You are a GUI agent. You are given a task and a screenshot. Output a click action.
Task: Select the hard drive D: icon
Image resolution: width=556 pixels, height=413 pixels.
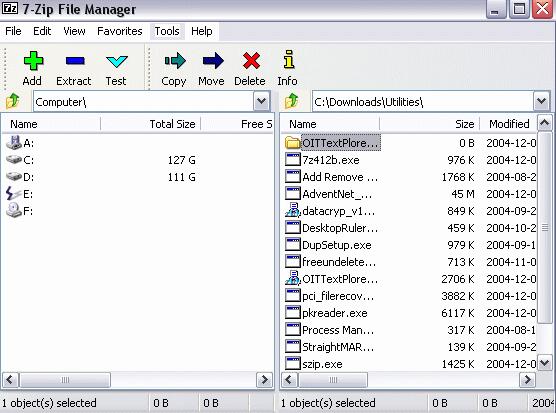14,177
